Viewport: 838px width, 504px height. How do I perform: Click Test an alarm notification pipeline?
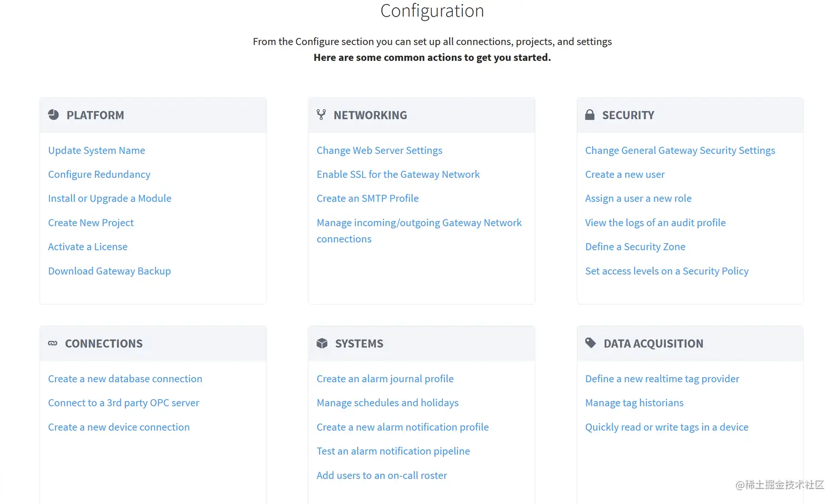point(393,451)
